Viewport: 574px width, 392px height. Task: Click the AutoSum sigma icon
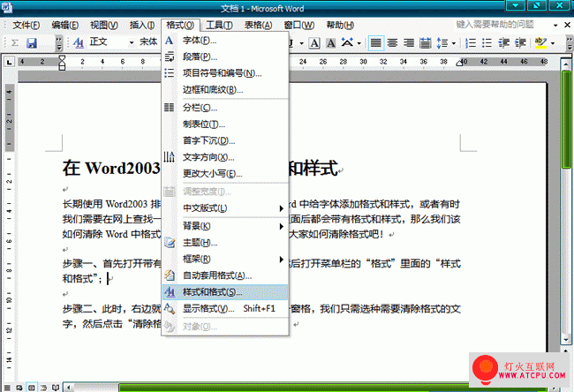click(15, 43)
